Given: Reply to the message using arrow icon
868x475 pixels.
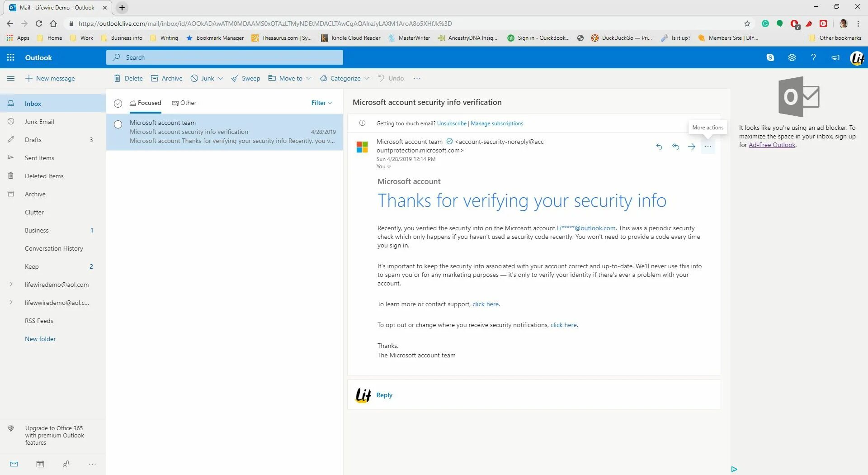Looking at the screenshot, I should tap(659, 146).
